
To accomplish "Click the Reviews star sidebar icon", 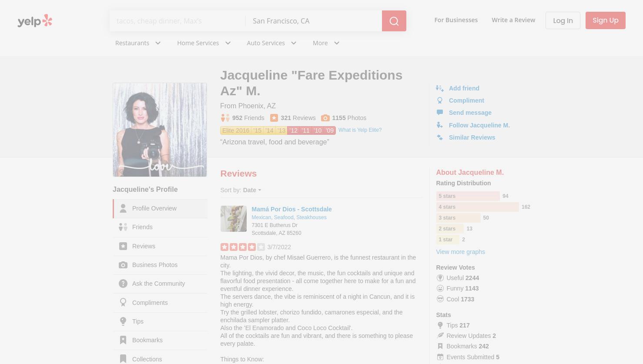I will click(123, 246).
